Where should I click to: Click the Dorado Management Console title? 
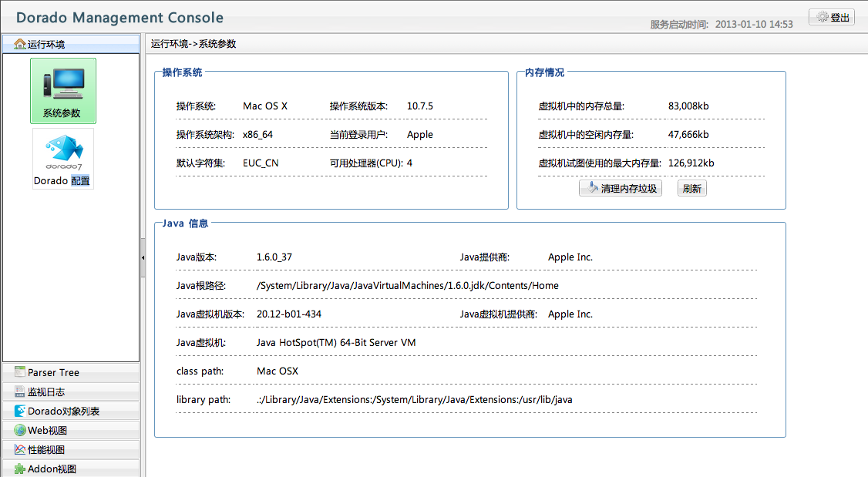119,18
